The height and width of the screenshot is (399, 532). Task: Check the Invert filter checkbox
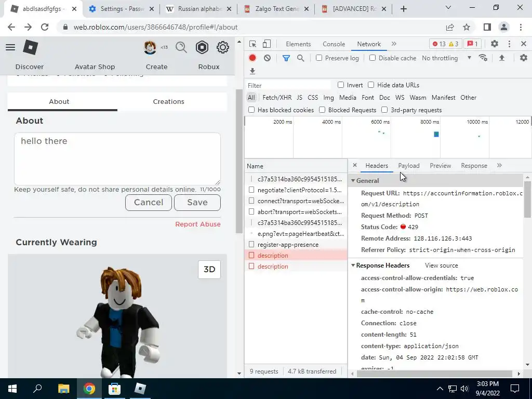click(x=341, y=85)
